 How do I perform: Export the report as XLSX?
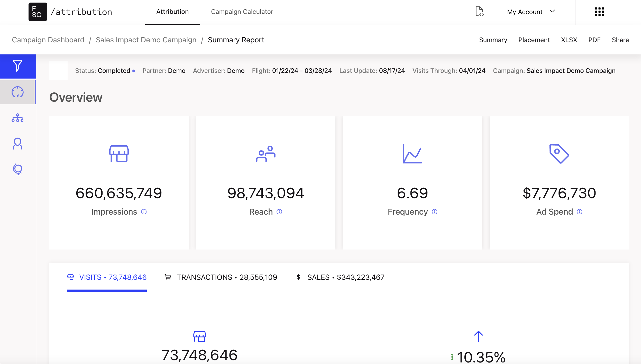[569, 40]
